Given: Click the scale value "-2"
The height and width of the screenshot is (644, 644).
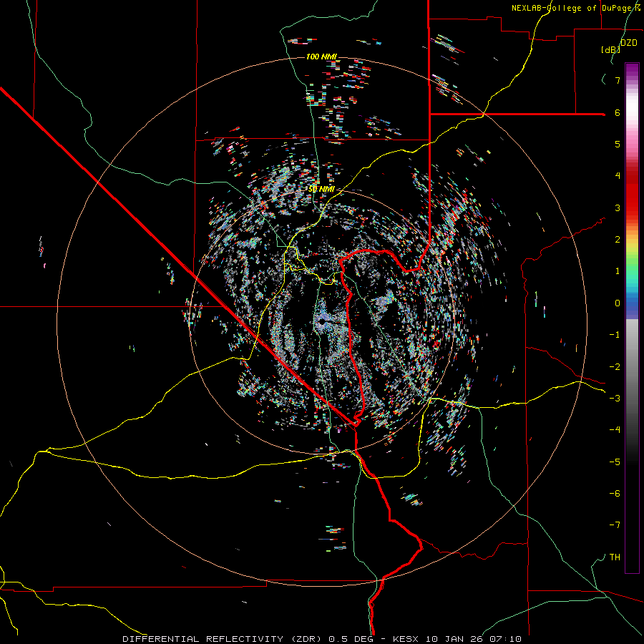Looking at the screenshot, I should coord(615,366).
